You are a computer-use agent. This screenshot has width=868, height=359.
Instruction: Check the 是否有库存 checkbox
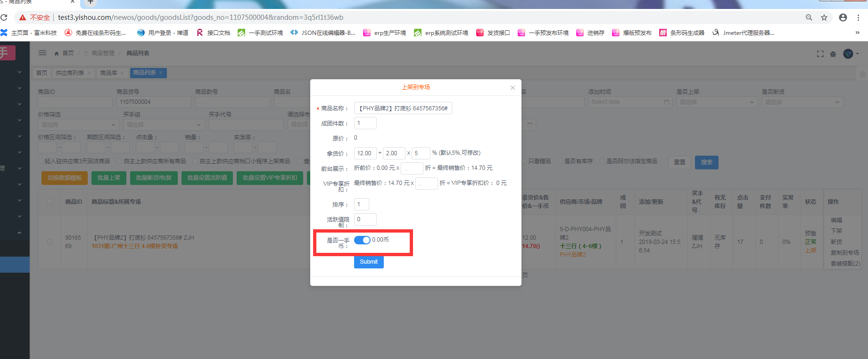pos(561,161)
